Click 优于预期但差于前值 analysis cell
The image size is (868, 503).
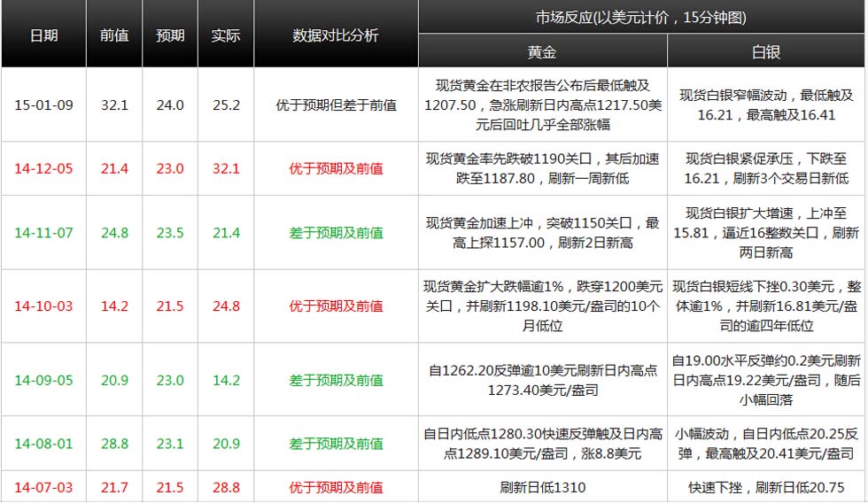(x=336, y=105)
